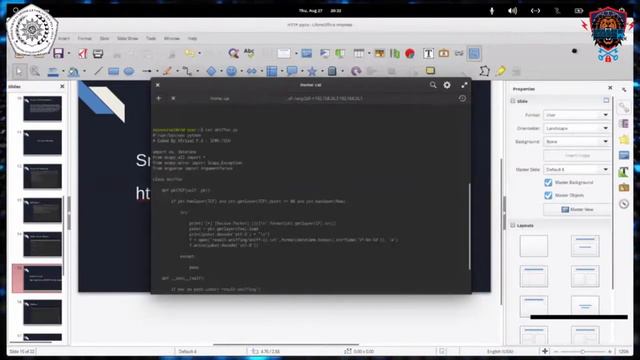Click the terminal window vertical scrollbar
Image resolution: width=640 pixels, height=360 pixels.
point(469,227)
